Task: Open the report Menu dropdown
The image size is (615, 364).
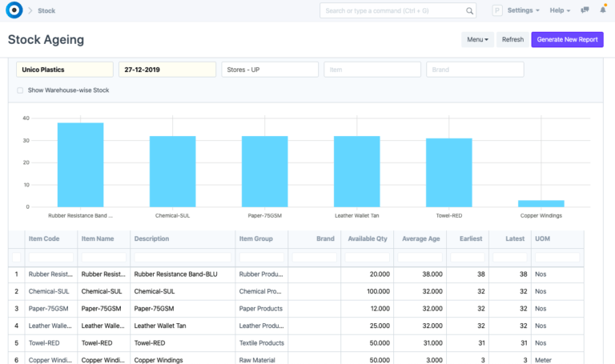Action: point(477,39)
